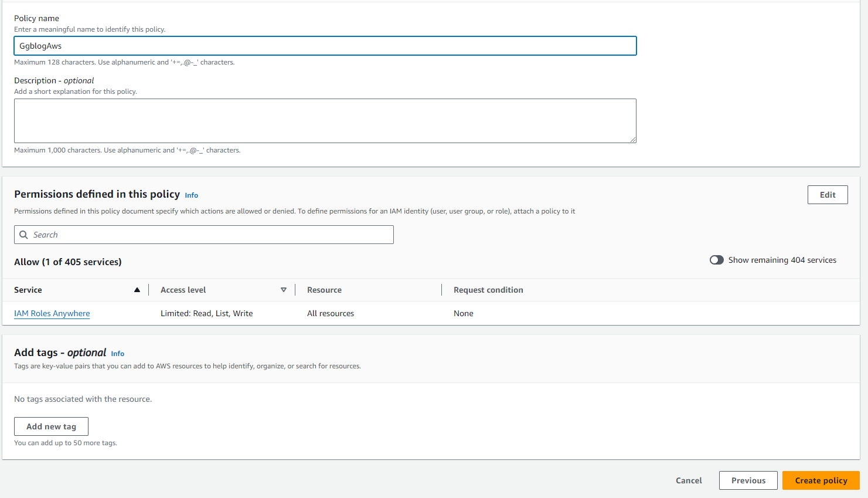The height and width of the screenshot is (498, 868).
Task: Click the Resource column header
Action: [x=324, y=290]
